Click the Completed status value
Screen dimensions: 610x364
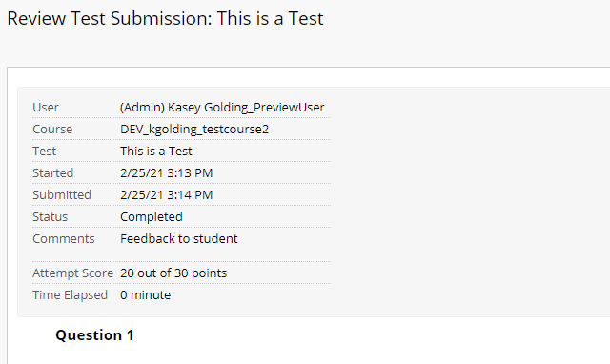(x=152, y=217)
